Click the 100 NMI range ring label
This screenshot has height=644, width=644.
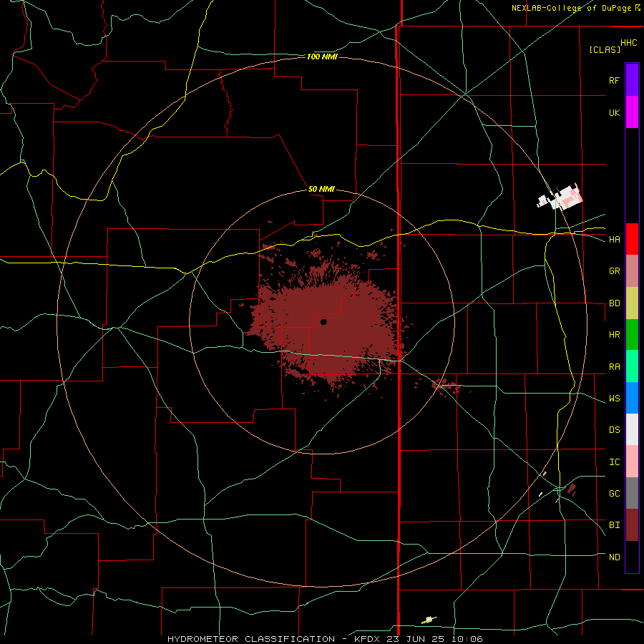click(x=322, y=57)
